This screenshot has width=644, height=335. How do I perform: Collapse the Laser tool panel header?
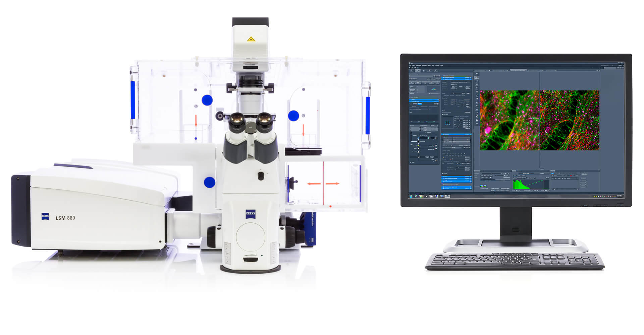(424, 99)
